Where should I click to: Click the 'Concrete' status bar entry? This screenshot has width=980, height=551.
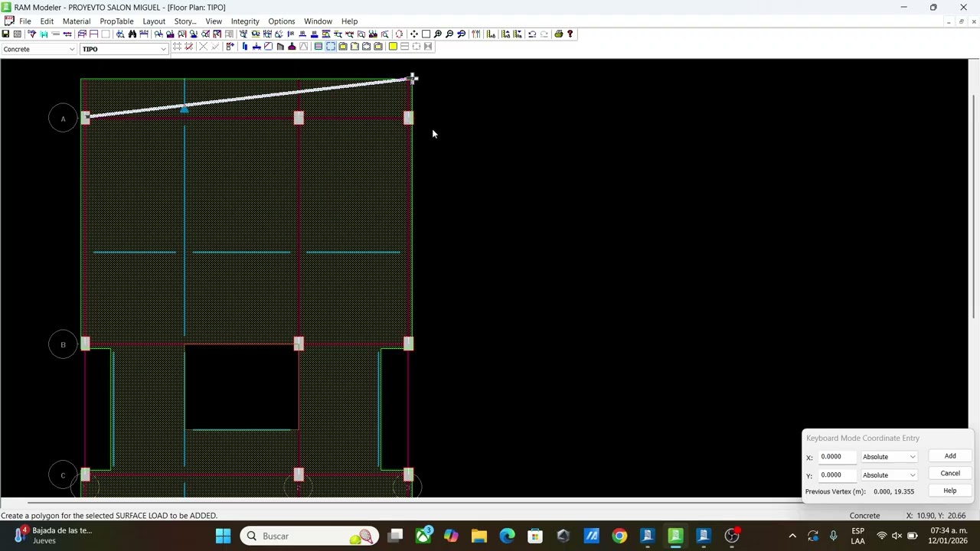864,516
